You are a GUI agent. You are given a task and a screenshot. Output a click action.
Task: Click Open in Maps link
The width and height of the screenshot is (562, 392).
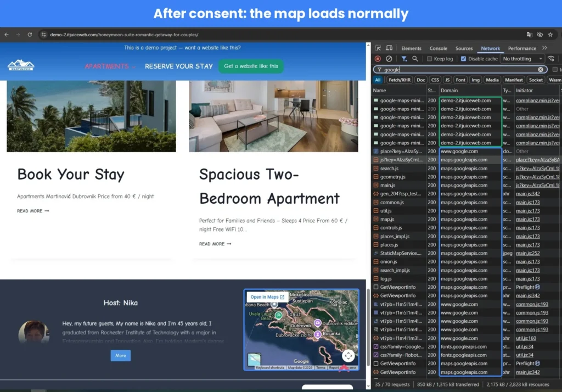[x=267, y=297]
